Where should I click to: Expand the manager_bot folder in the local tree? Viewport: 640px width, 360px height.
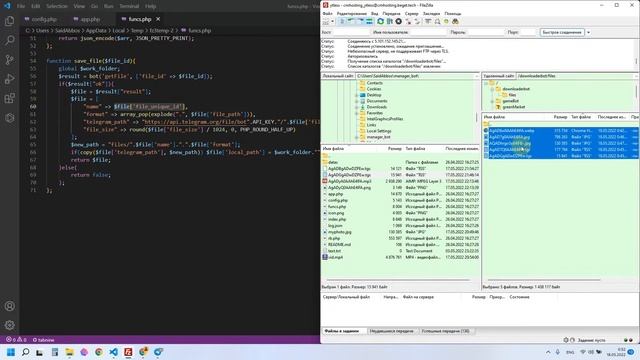coord(356,137)
